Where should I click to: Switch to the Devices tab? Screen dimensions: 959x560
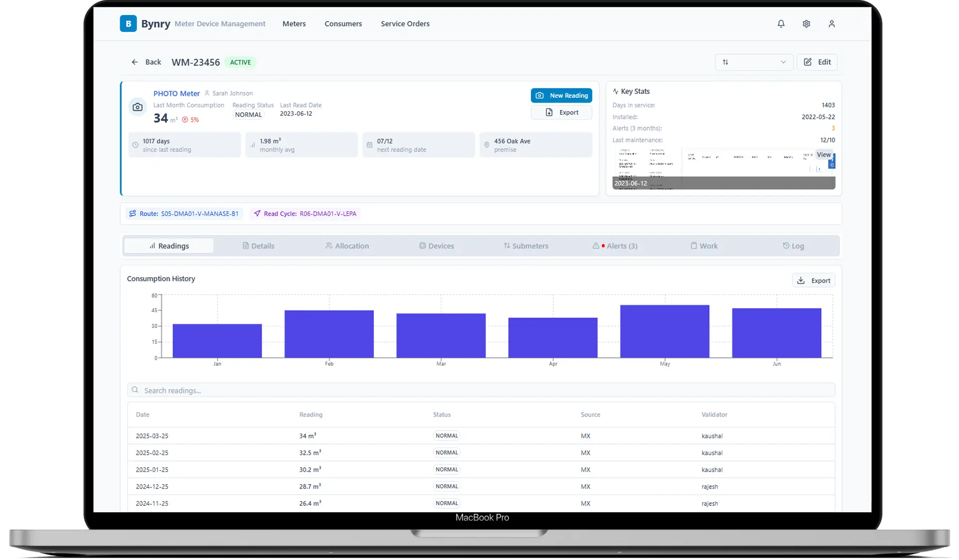click(436, 245)
